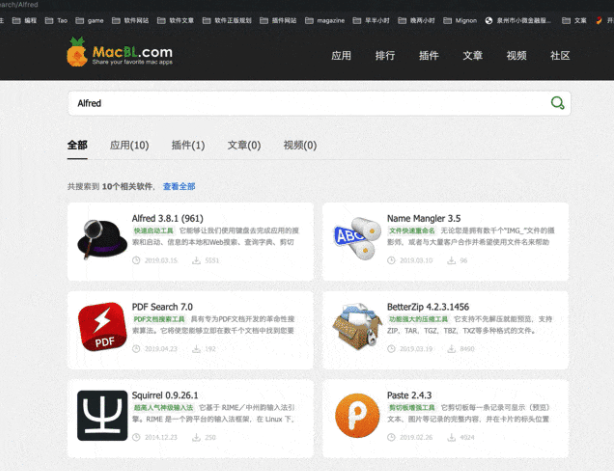The height and width of the screenshot is (471, 614).
Task: Open the 排行 navigation menu
Action: tap(385, 56)
